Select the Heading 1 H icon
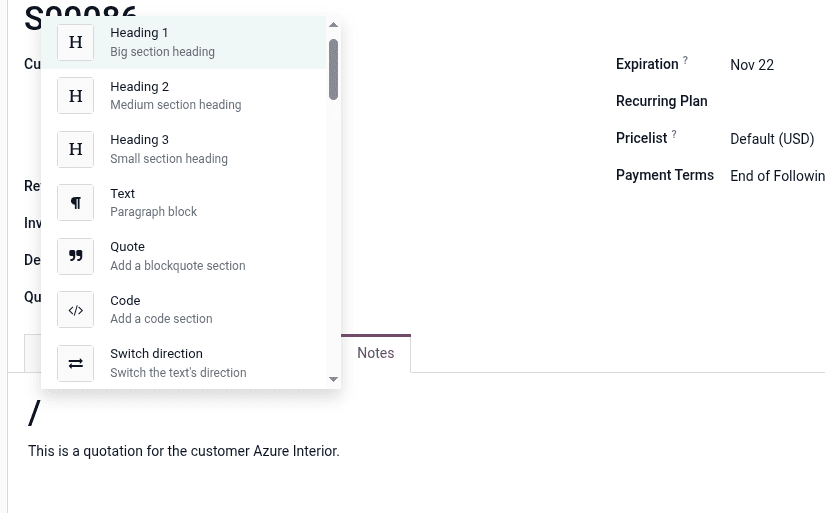 coord(75,42)
